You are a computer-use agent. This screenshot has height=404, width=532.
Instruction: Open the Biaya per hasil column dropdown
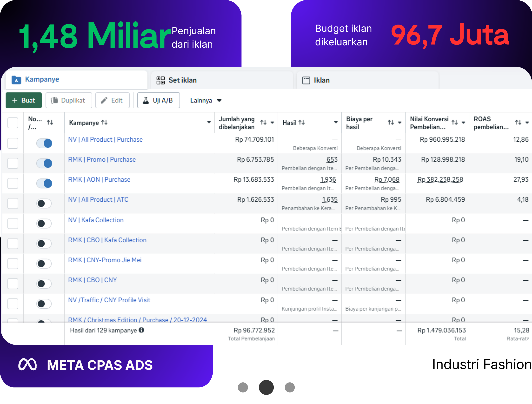tap(400, 123)
